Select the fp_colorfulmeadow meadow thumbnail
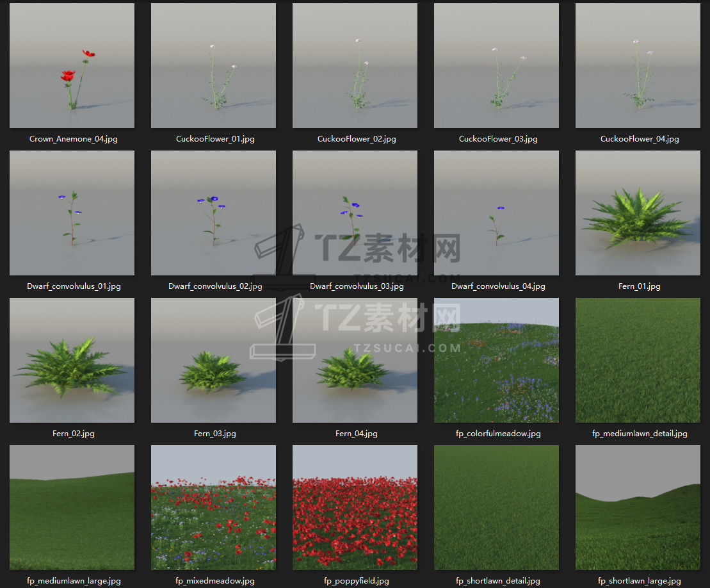 496,360
